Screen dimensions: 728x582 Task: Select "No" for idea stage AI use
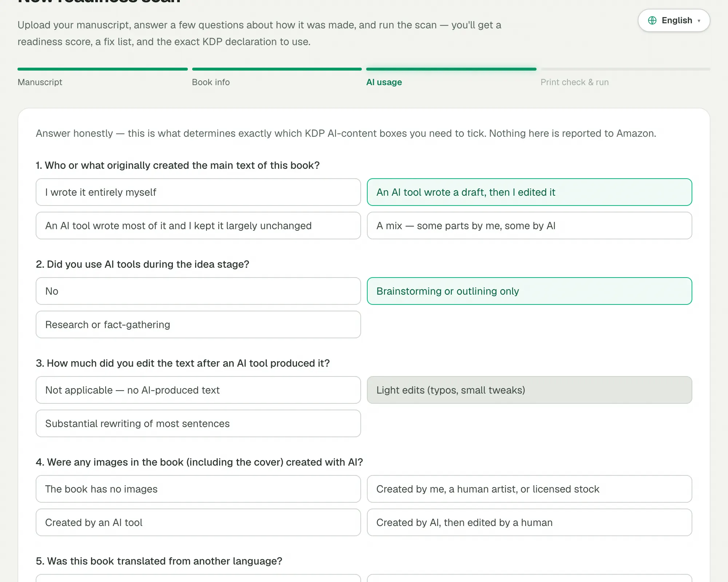pyautogui.click(x=198, y=291)
